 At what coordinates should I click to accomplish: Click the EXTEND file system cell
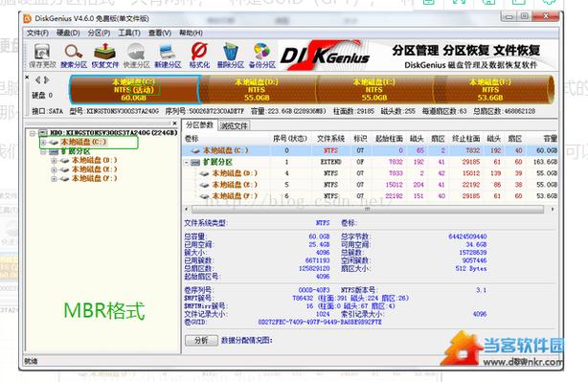(330, 162)
